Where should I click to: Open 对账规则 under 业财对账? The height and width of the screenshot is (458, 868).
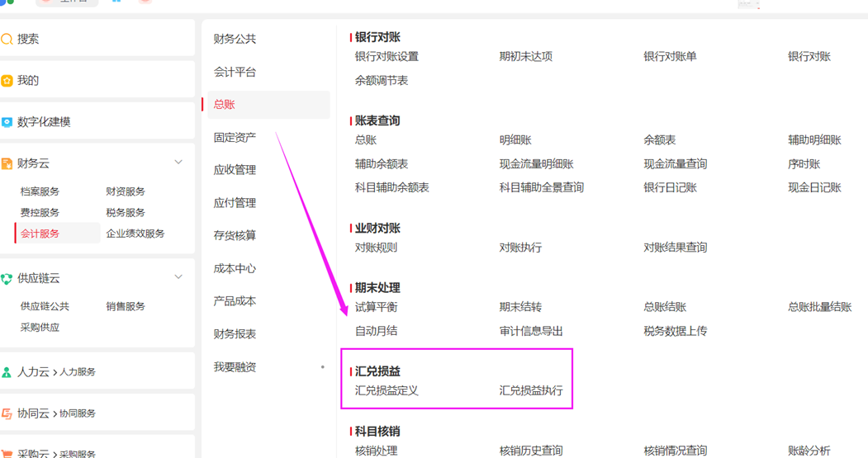pos(376,248)
